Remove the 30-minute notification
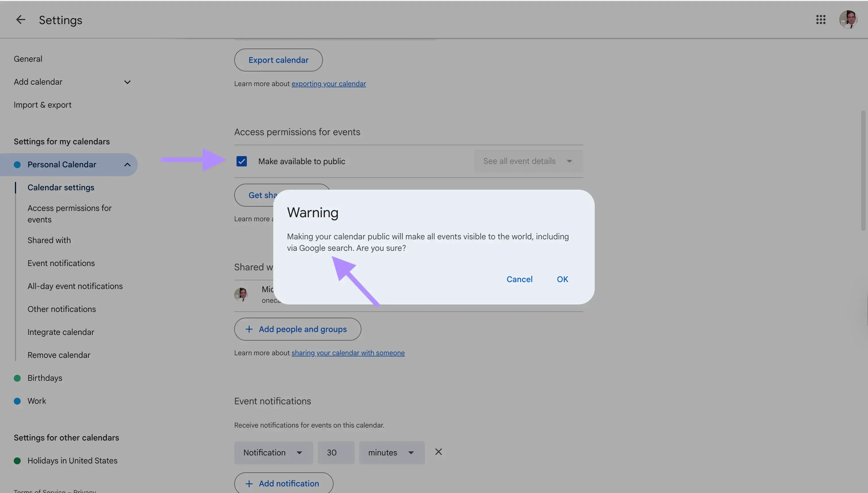Screen dimensions: 868x493 (438, 452)
